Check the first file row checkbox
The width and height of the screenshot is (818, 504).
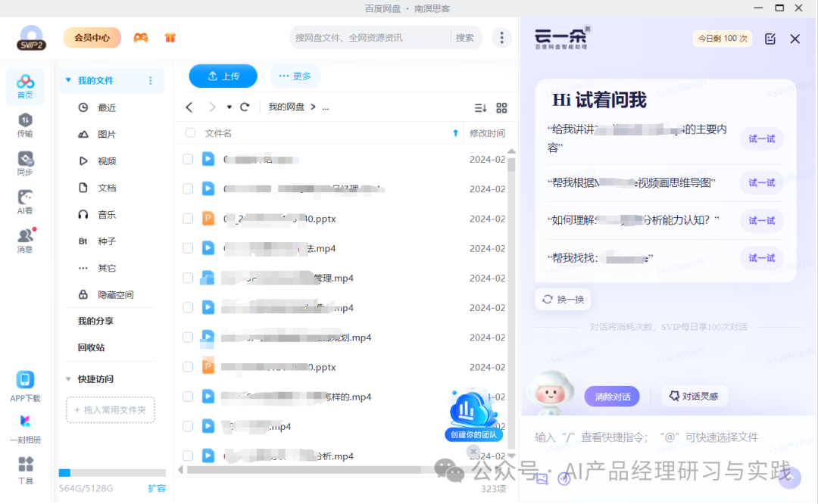click(x=188, y=159)
